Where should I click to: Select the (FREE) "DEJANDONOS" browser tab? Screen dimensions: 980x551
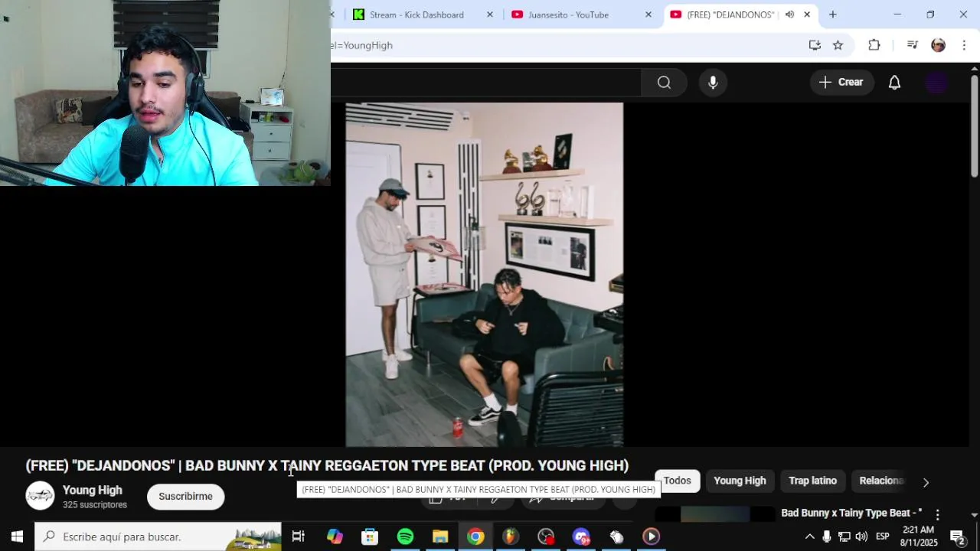tap(731, 15)
